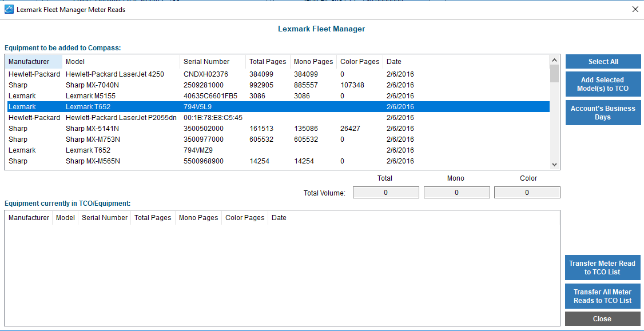Open Account's Business Days
This screenshot has height=331, width=644.
[603, 113]
